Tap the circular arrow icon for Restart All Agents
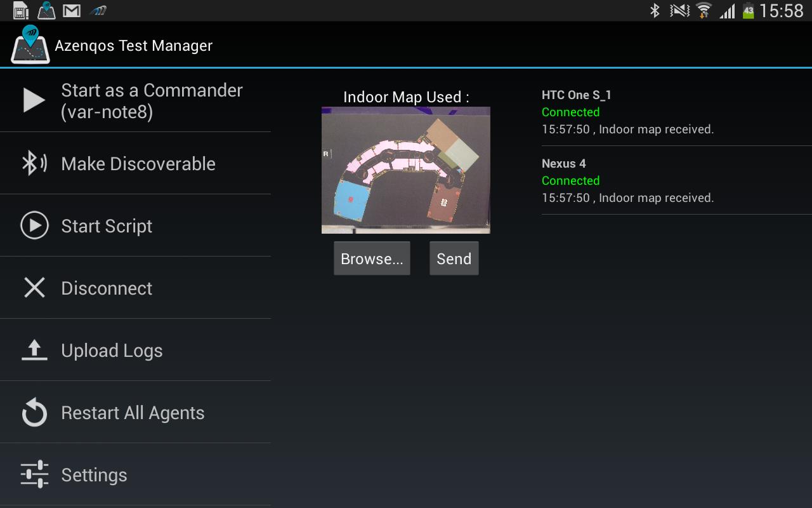 click(x=34, y=412)
